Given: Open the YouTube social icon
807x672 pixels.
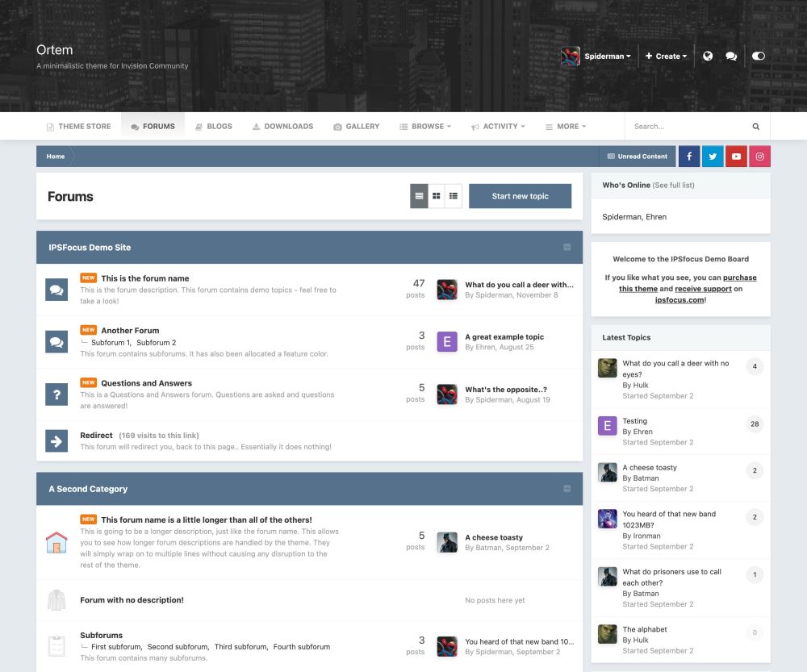Looking at the screenshot, I should 737,157.
